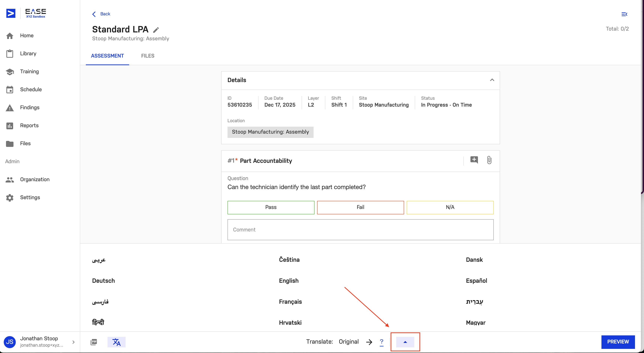Open the ASSESSMENT tab
Screen dimensions: 644x353
[x=108, y=56]
